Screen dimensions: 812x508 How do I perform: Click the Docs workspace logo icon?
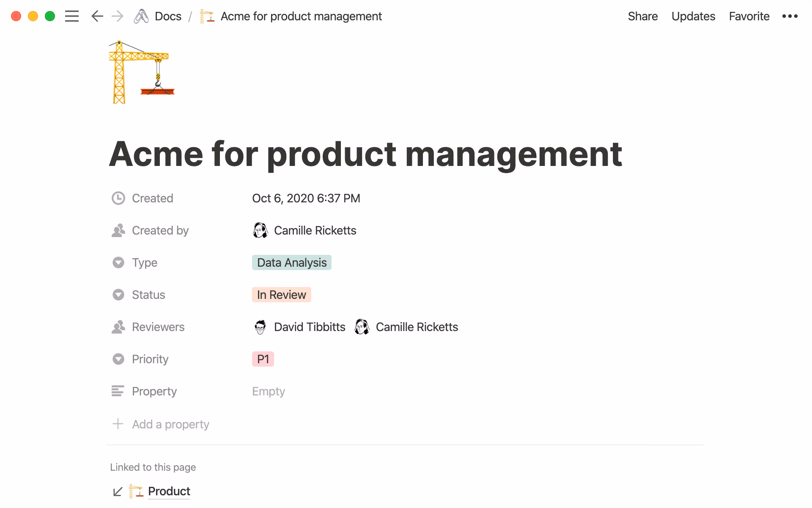point(141,16)
